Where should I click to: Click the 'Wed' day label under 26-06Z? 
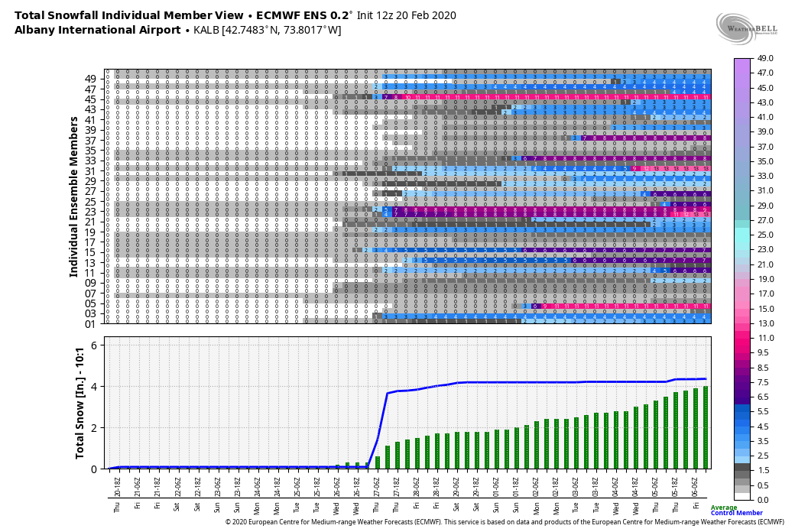(336, 507)
